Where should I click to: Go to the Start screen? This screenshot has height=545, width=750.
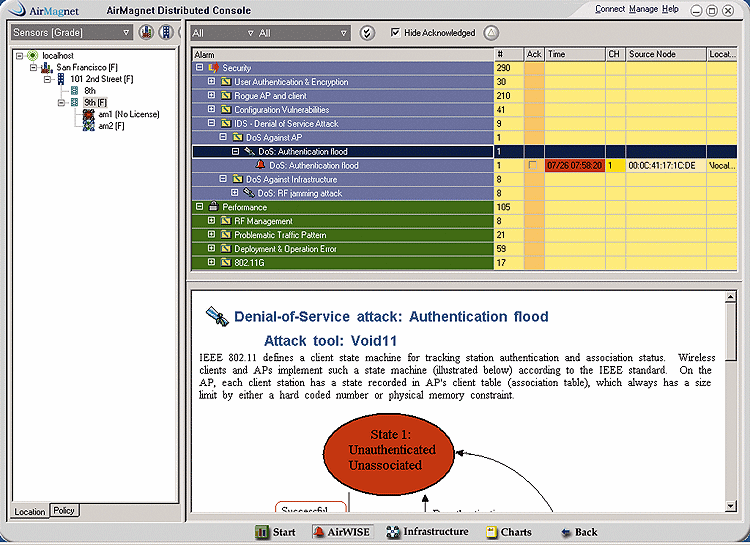[275, 532]
